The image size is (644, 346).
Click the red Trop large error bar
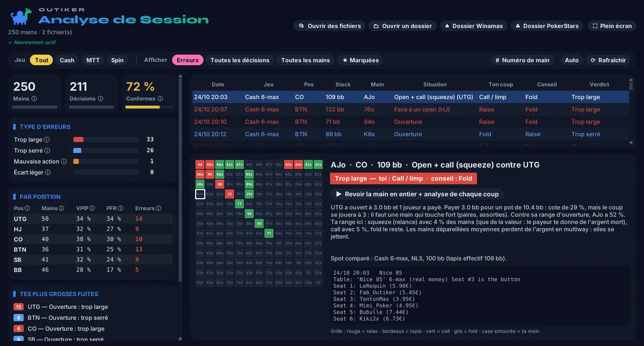[78, 140]
